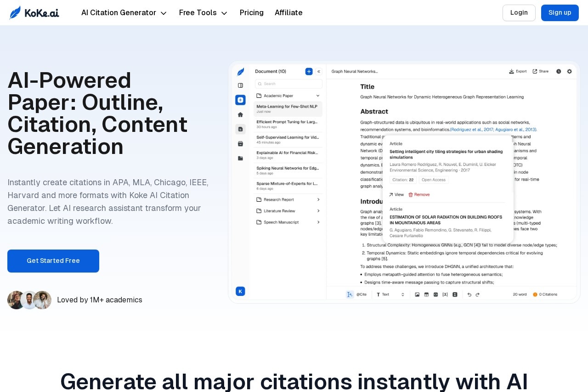The height and width of the screenshot is (392, 588).
Task: Click the KoKe.ai feather logo
Action: 15,12
